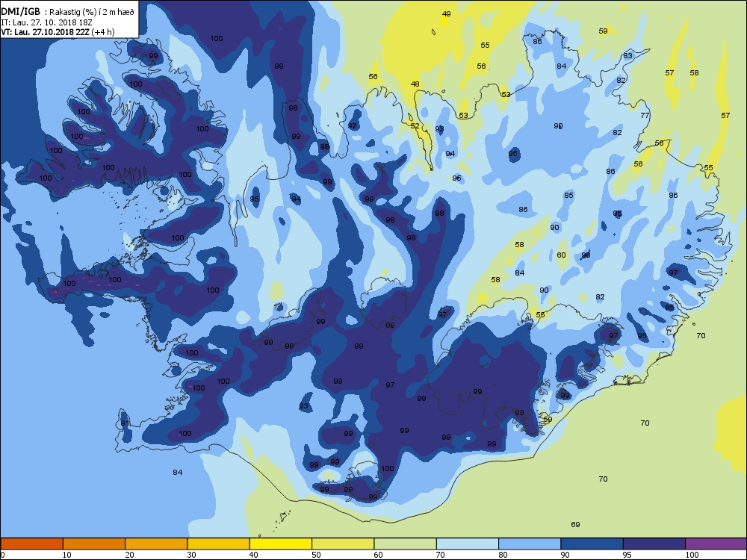Click the navy 95–100 legend swatch
Image resolution: width=747 pixels, height=560 pixels.
pyautogui.click(x=654, y=544)
